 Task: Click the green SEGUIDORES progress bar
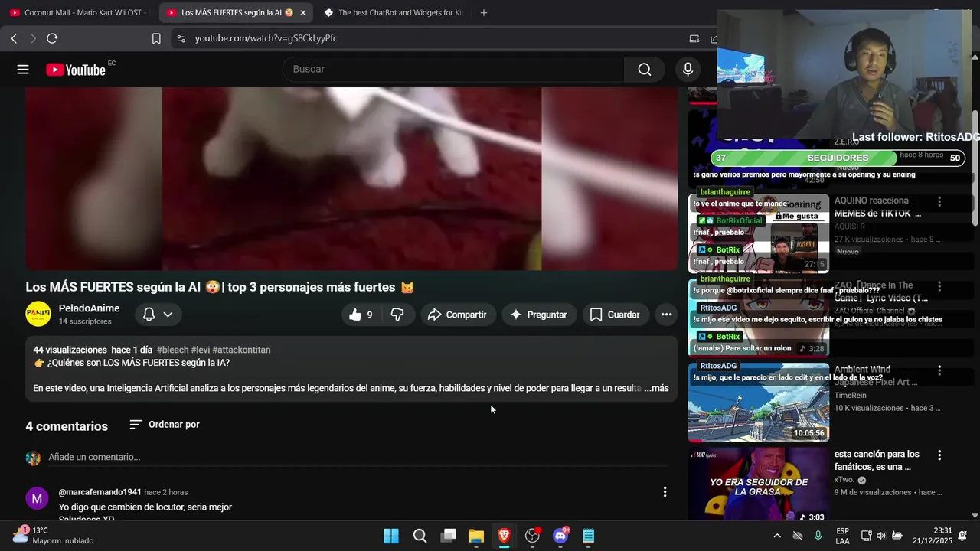(x=838, y=158)
